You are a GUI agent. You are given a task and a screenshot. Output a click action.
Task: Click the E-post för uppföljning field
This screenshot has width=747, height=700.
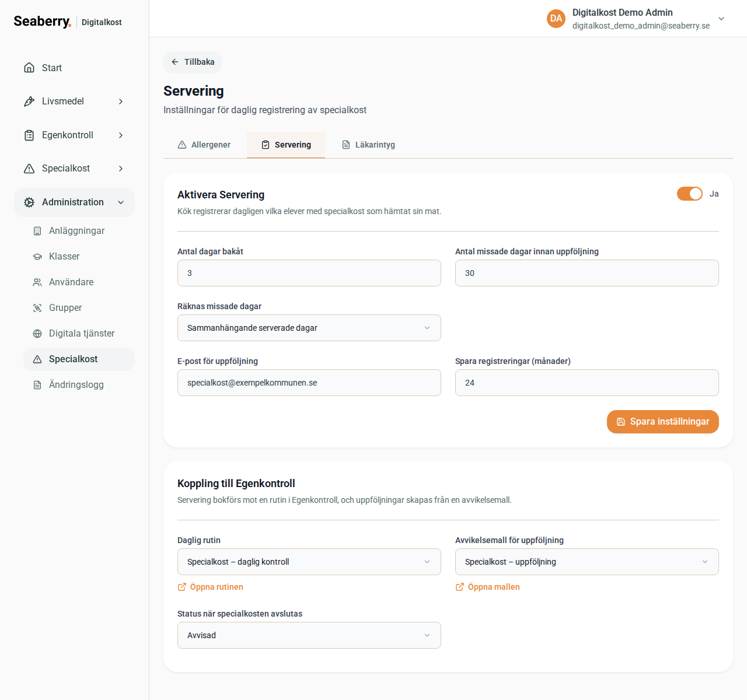309,383
